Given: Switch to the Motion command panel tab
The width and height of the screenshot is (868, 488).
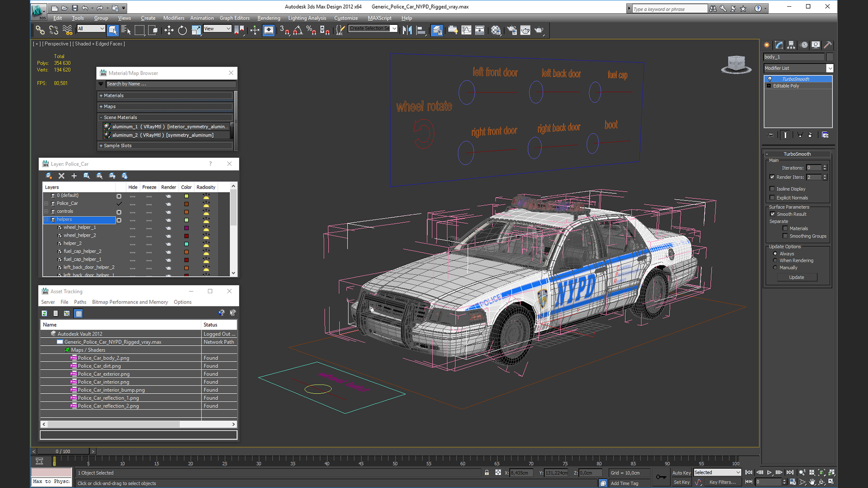Looking at the screenshot, I should (804, 45).
